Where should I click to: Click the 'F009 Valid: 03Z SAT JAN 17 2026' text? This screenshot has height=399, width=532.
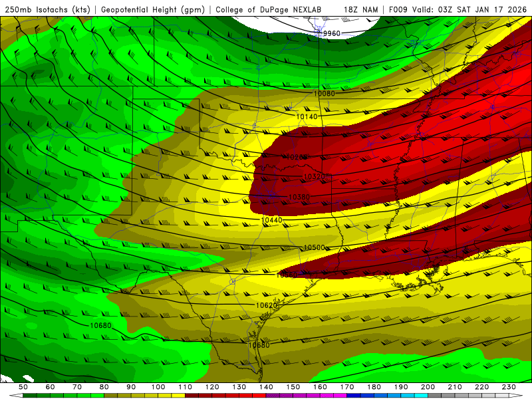pyautogui.click(x=458, y=9)
